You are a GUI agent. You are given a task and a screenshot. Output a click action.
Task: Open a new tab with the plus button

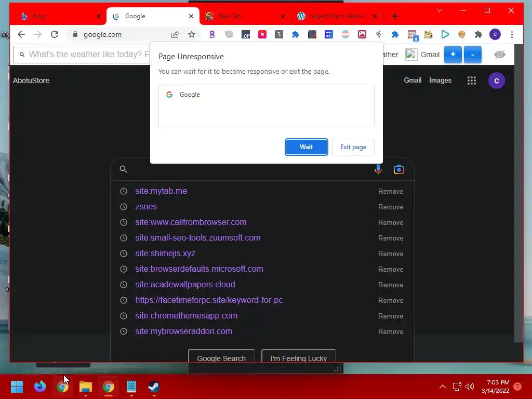pyautogui.click(x=395, y=16)
